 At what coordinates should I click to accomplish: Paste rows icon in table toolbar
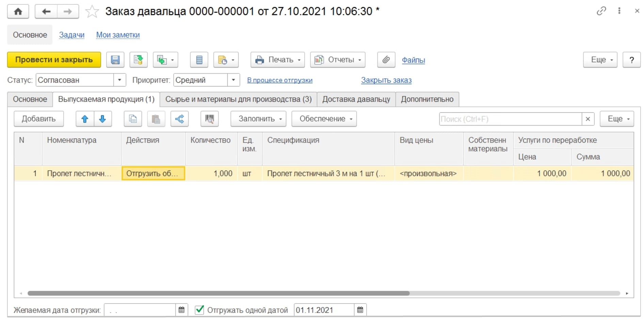click(x=156, y=119)
